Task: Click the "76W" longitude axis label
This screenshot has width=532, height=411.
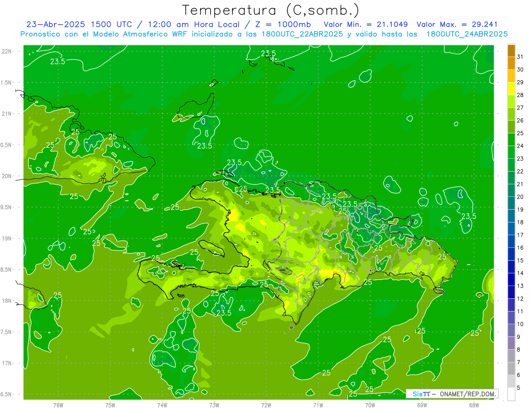Action: click(x=58, y=405)
